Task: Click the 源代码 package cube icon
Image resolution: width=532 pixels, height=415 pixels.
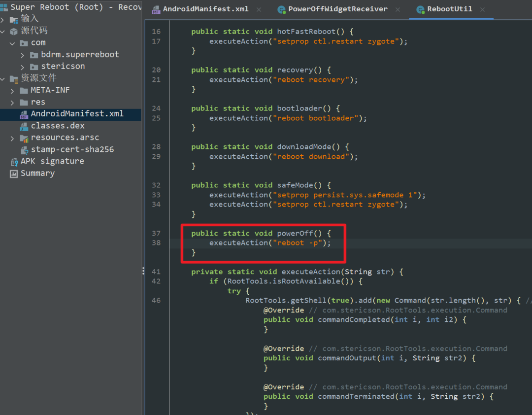Action: click(14, 32)
